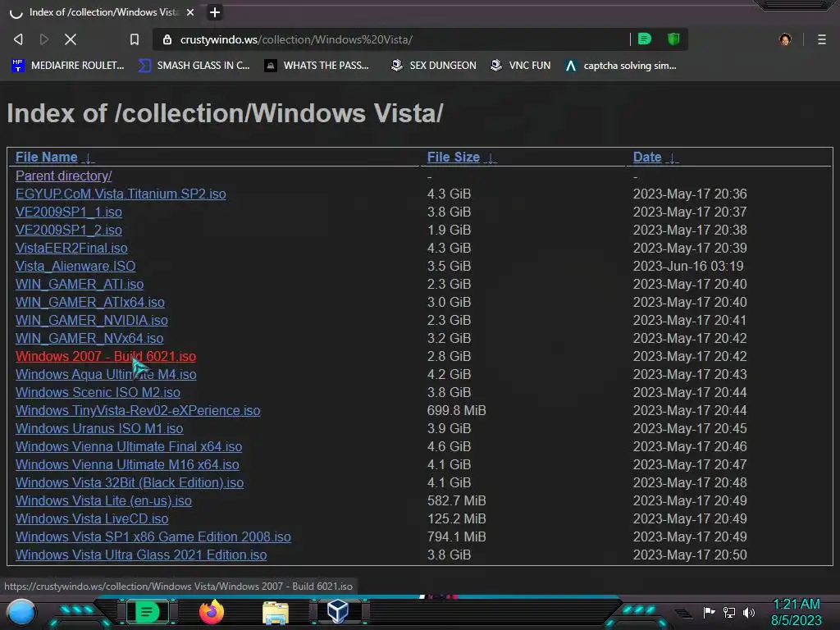840x630 pixels.
Task: Open the profile avatar icon
Action: tap(785, 39)
